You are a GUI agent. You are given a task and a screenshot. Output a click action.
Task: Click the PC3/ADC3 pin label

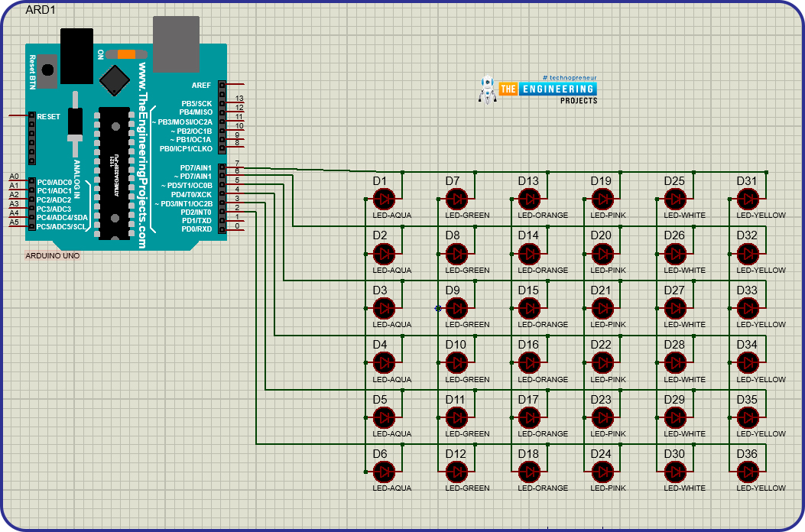(x=54, y=209)
